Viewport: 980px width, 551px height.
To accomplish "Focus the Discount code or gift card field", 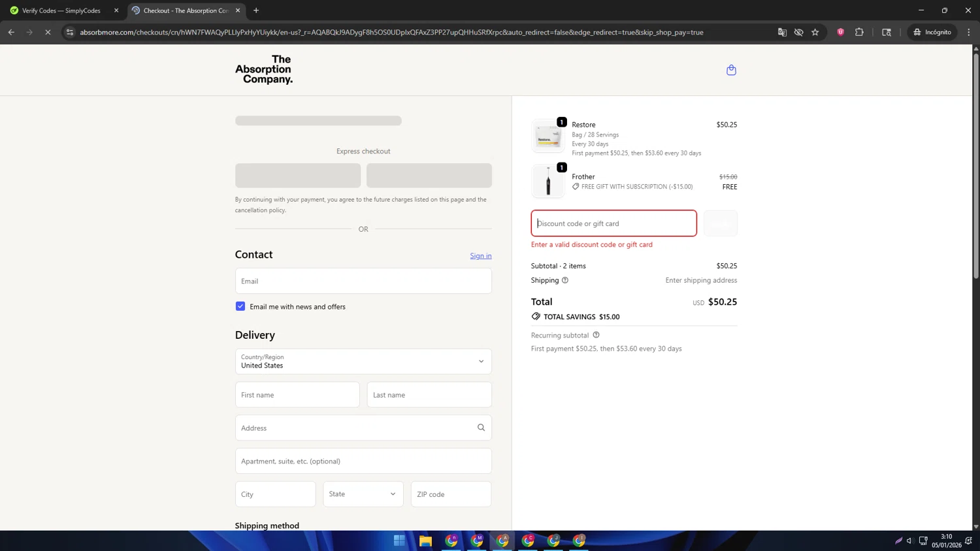I will click(614, 223).
